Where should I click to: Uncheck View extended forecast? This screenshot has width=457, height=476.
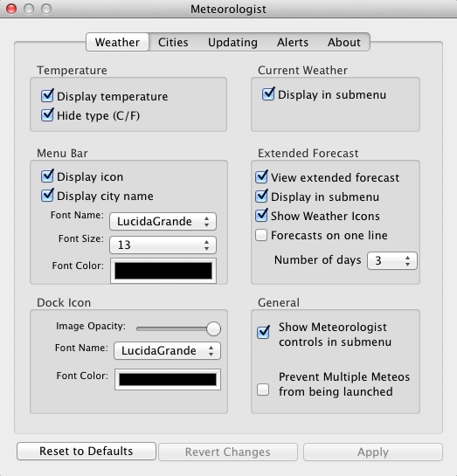261,176
